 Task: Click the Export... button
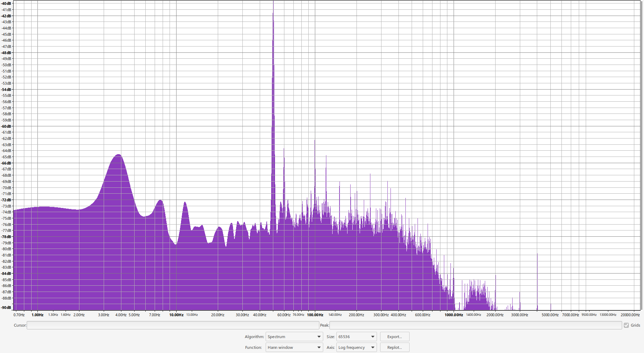click(x=394, y=337)
